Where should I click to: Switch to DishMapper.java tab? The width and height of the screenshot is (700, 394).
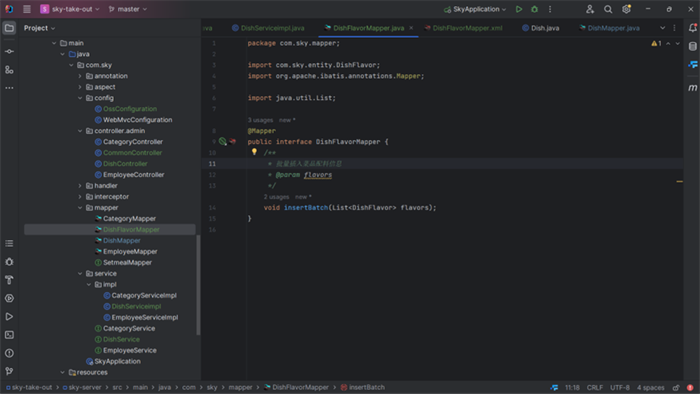[609, 28]
